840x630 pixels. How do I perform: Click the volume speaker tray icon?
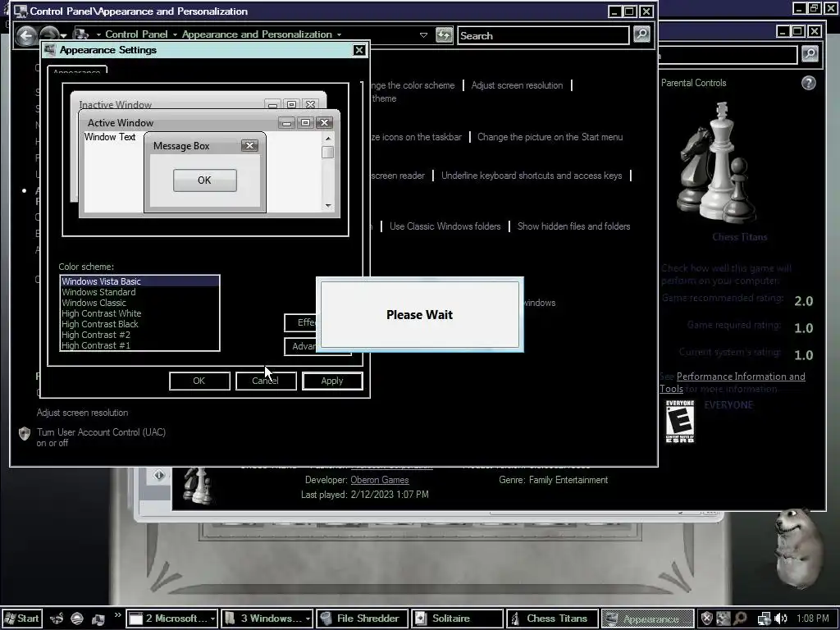click(781, 619)
